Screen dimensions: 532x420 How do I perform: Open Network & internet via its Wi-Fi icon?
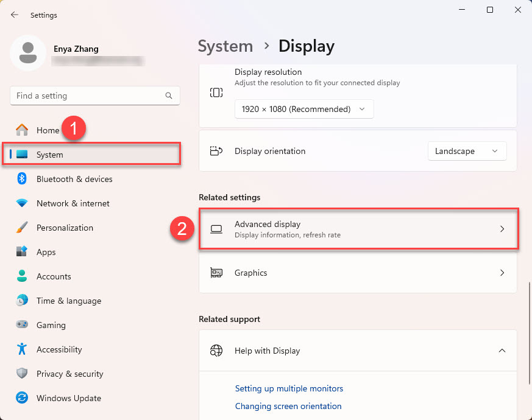(x=22, y=203)
